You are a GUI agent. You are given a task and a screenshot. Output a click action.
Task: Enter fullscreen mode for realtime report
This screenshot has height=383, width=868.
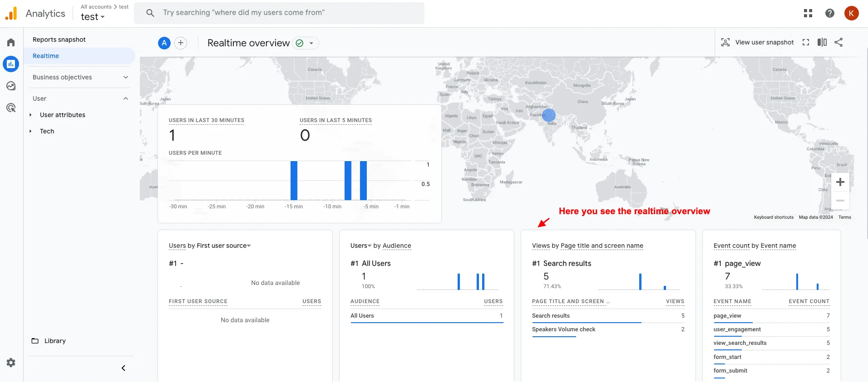[x=806, y=43]
